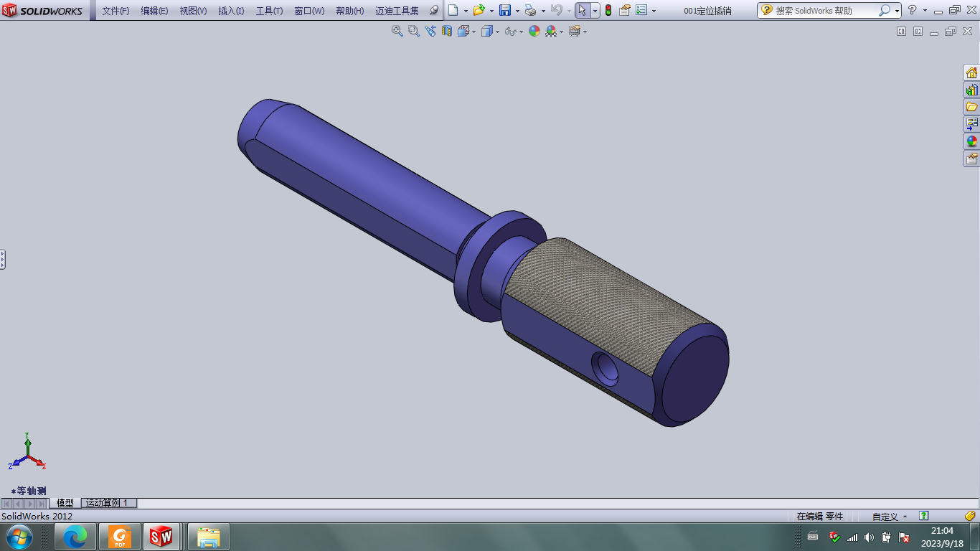
Task: Open the Windows Start button
Action: point(19,537)
